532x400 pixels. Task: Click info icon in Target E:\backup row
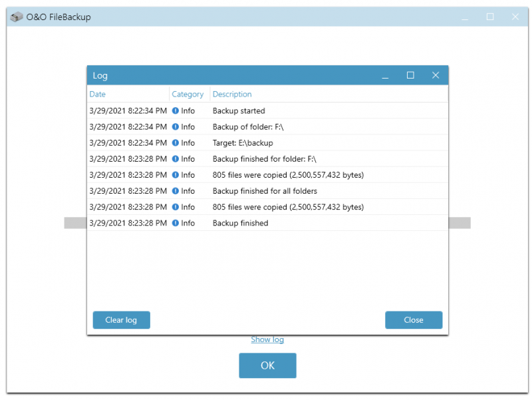(x=176, y=142)
